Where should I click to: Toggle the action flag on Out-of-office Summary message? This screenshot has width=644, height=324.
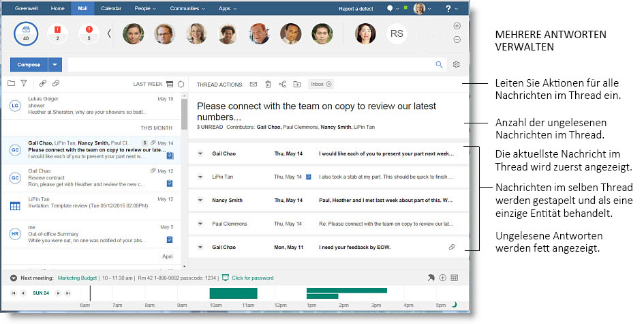(x=170, y=239)
